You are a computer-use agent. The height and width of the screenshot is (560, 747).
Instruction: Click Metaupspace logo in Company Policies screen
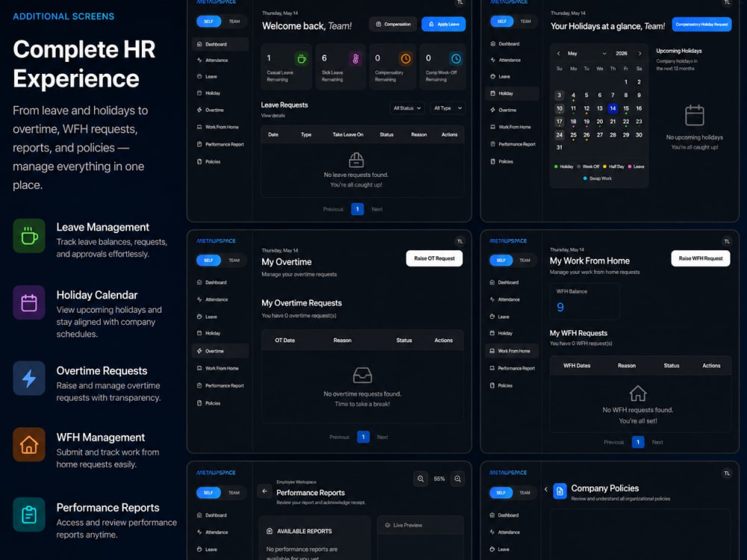coord(508,473)
